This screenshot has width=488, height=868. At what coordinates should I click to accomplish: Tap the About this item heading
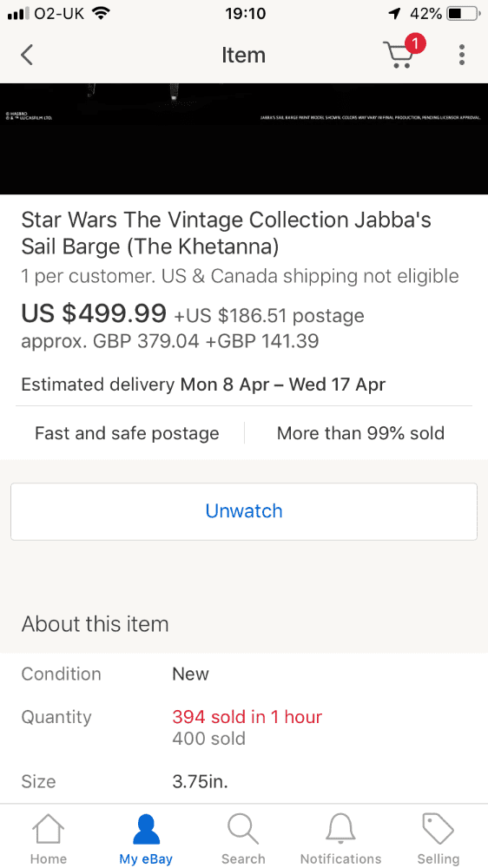tap(95, 624)
